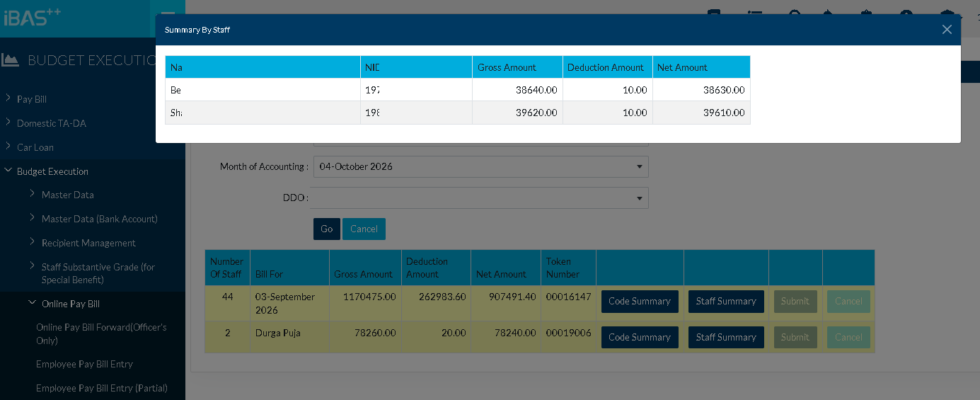This screenshot has width=980, height=400.
Task: Click the Deduction Amount header in the dialog
Action: point(608,67)
